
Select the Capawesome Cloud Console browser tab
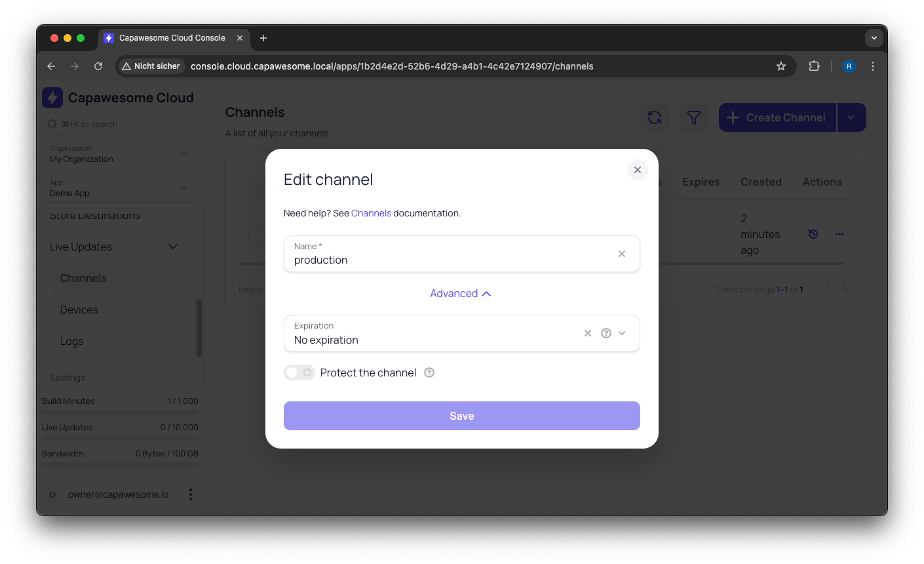click(172, 37)
